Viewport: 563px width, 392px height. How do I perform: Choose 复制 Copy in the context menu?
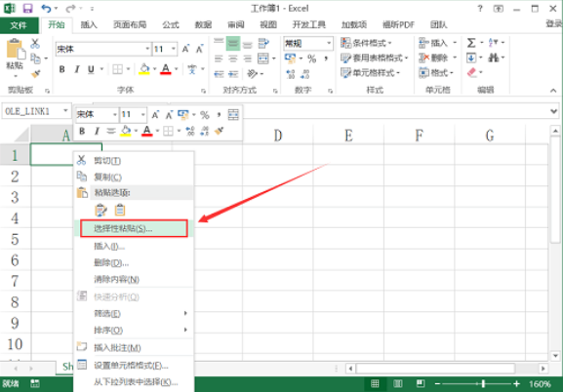(134, 176)
